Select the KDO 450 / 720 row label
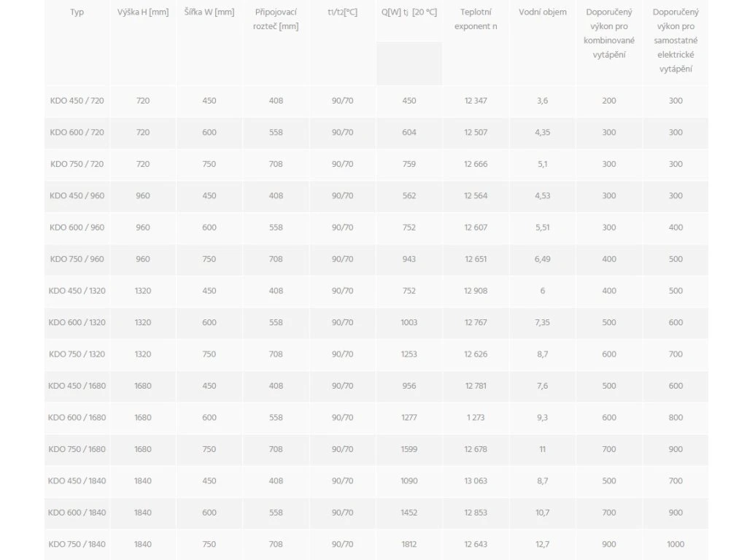The width and height of the screenshot is (747, 560). point(77,101)
